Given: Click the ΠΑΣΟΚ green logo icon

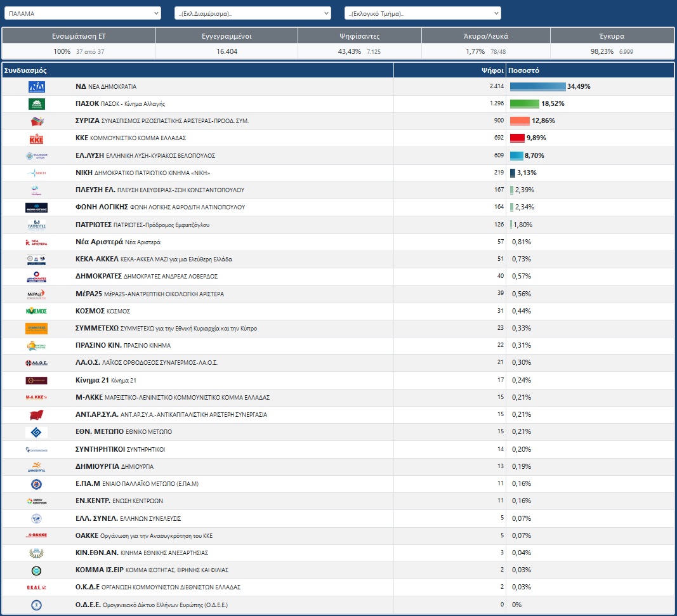Looking at the screenshot, I should click(37, 104).
